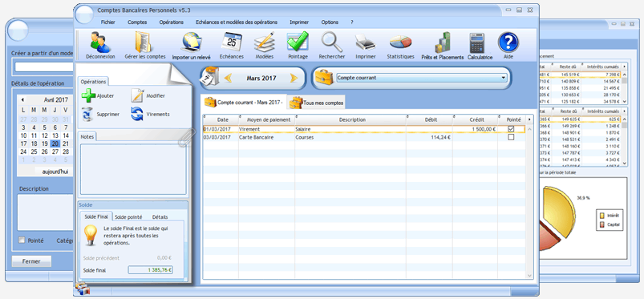Open the ? menu
The width and height of the screenshot is (644, 299).
pyautogui.click(x=352, y=22)
